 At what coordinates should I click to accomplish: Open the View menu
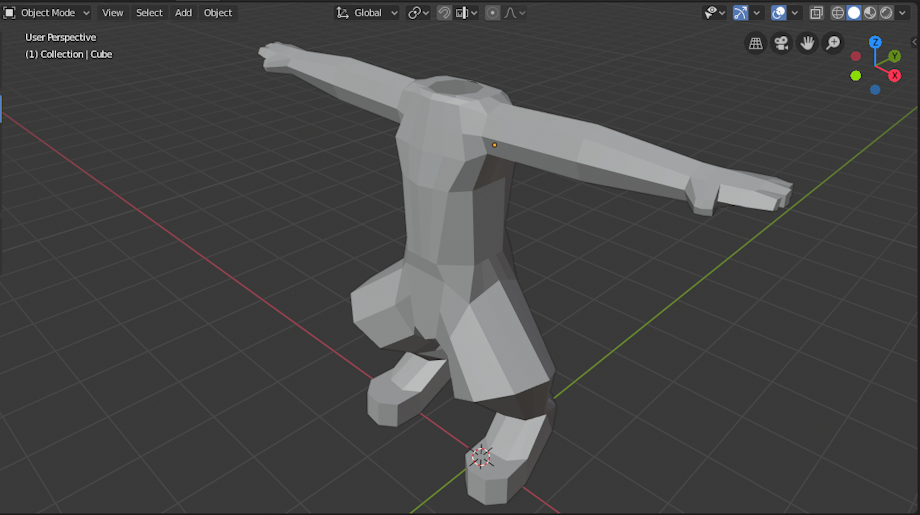(x=112, y=12)
